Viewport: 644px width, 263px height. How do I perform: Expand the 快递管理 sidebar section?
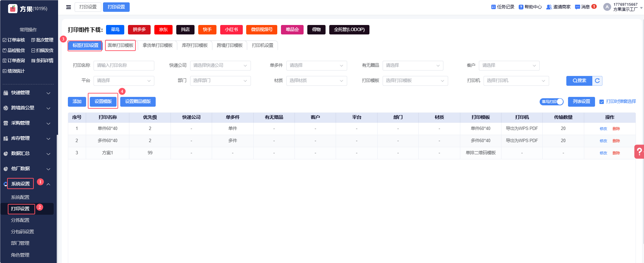point(27,93)
